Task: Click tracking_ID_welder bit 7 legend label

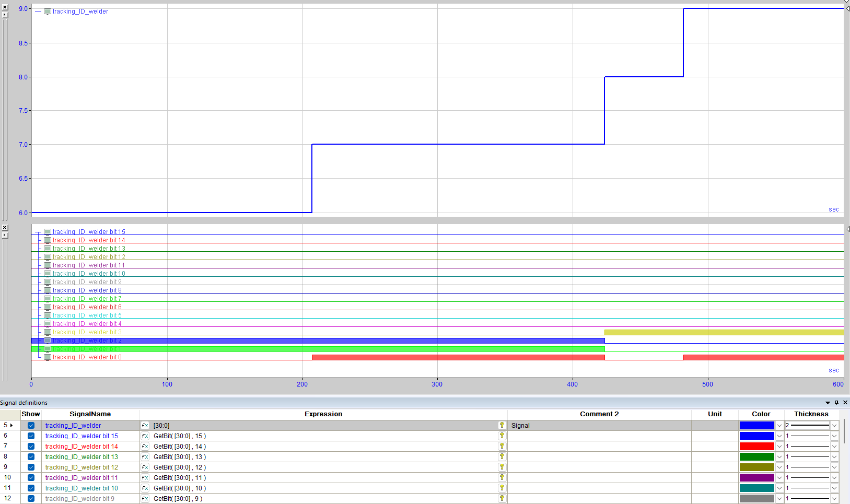Action: [87, 299]
